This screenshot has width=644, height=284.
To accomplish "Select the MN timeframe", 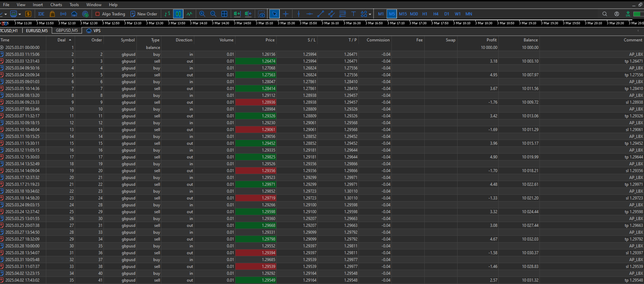I will 469,14.
